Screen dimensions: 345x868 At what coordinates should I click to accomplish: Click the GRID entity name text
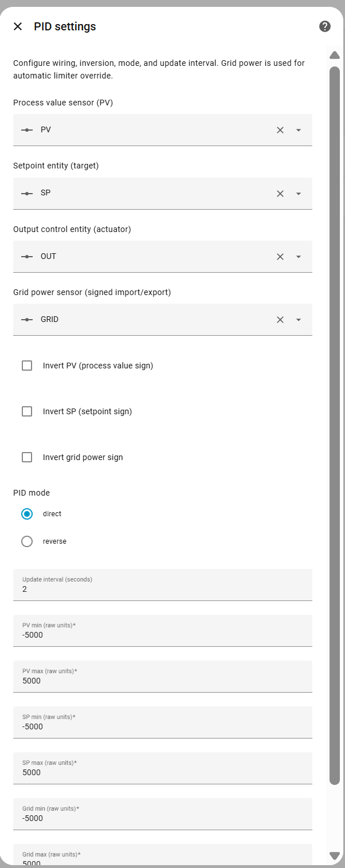pos(49,320)
